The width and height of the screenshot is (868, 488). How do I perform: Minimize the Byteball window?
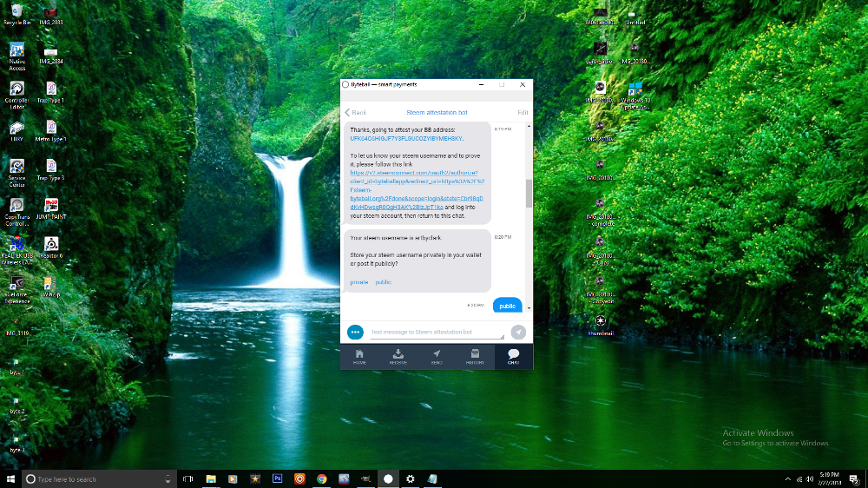481,85
